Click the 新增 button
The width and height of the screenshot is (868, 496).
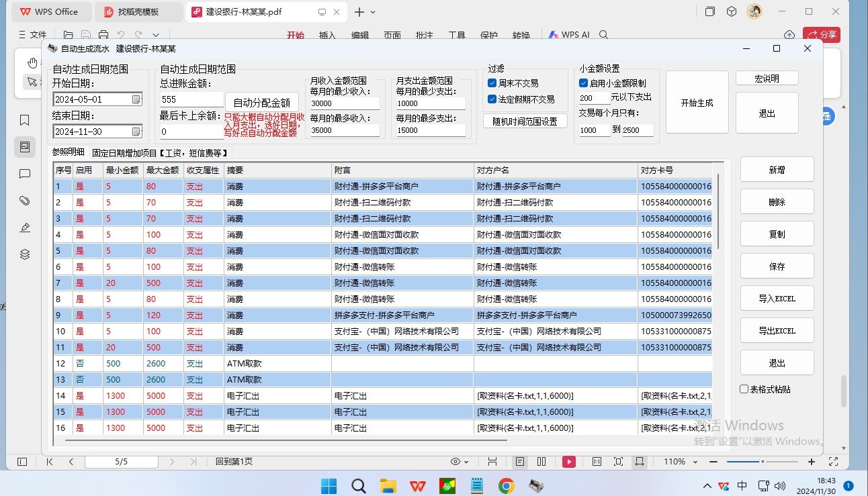[777, 170]
